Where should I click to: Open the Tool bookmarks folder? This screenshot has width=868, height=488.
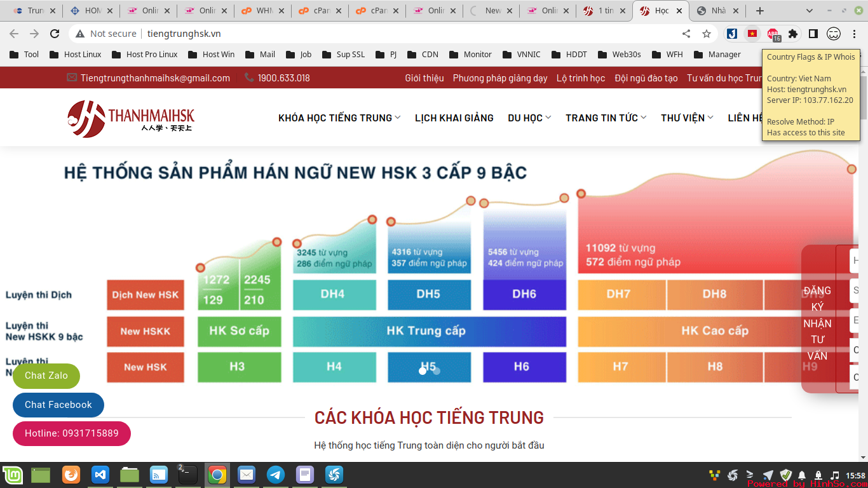(24, 55)
